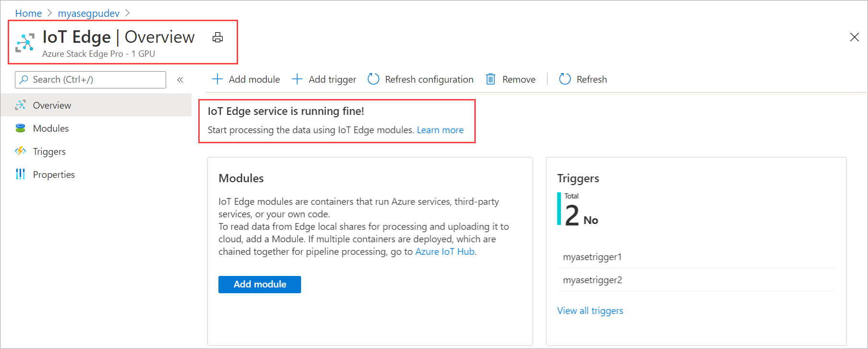Click Remove in the toolbar

coord(510,79)
